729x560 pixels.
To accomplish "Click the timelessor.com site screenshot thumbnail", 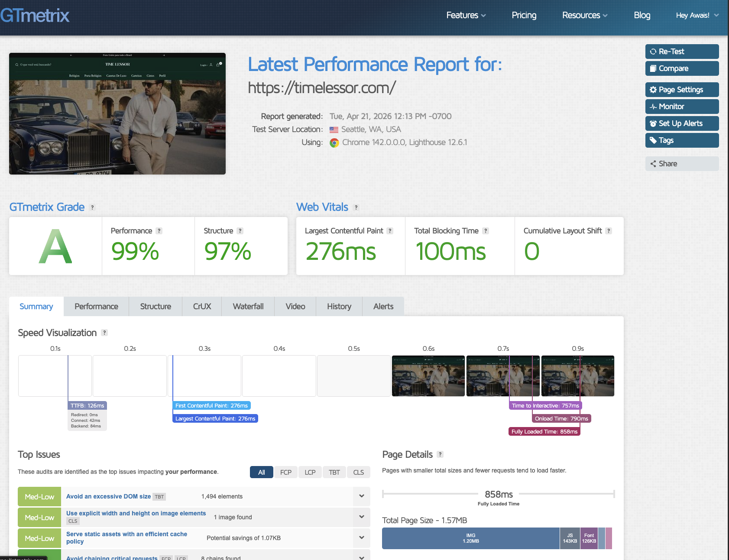I will click(x=117, y=114).
